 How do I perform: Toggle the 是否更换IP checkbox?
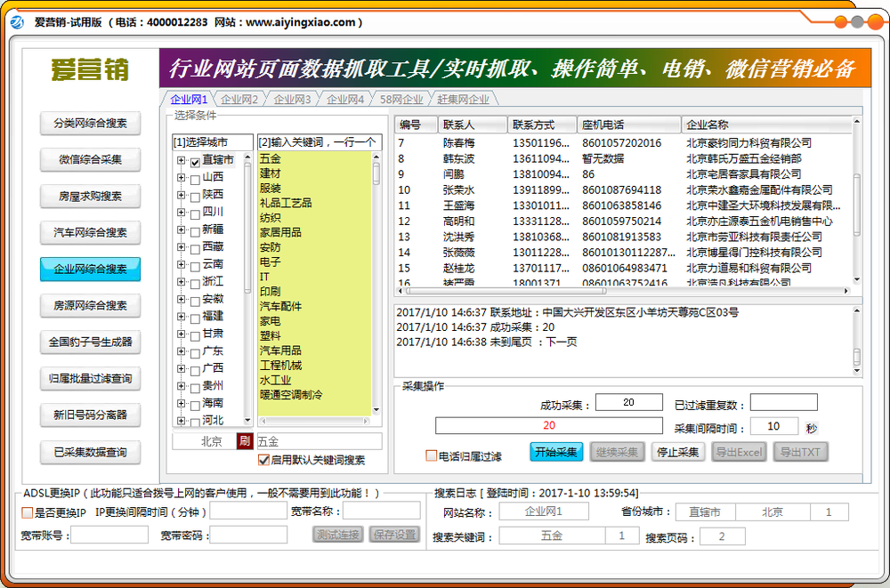27,512
